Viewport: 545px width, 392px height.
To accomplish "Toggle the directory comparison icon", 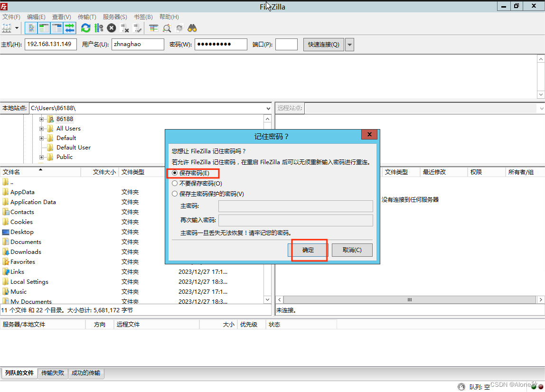I will click(167, 28).
